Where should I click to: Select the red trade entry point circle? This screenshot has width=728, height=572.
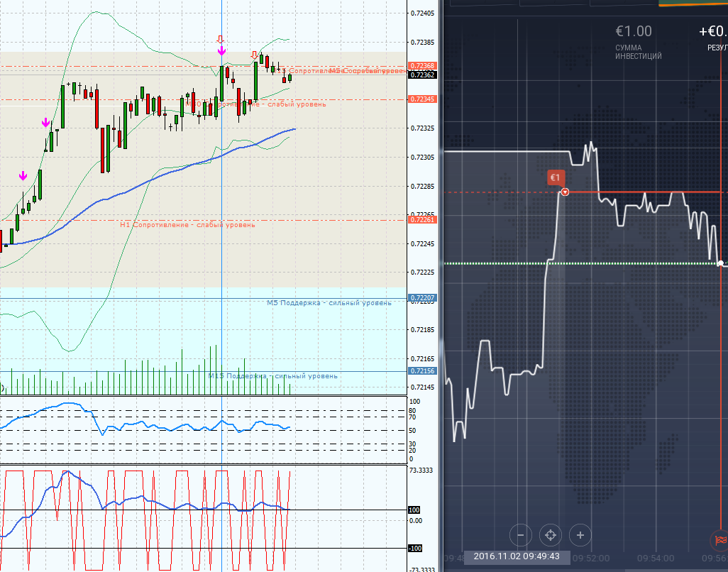click(565, 192)
